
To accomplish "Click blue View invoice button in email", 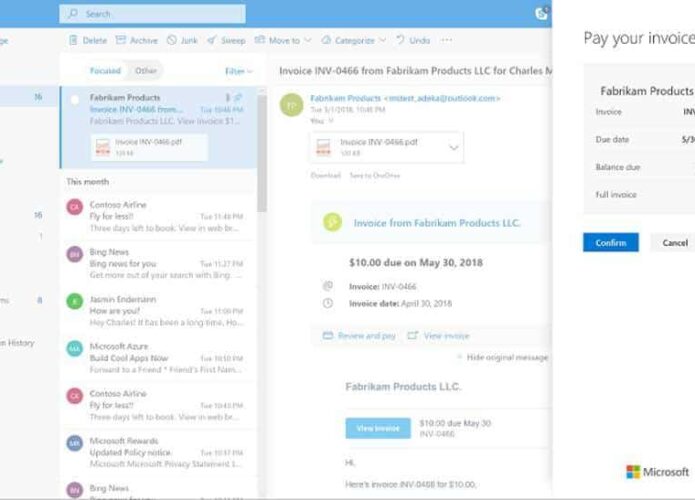I will tap(378, 428).
